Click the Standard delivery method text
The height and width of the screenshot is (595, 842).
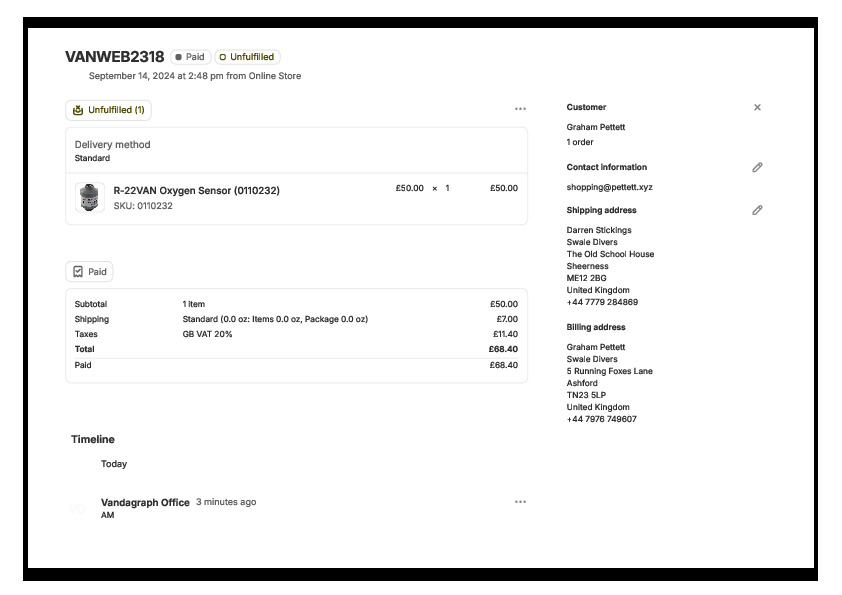click(x=92, y=158)
